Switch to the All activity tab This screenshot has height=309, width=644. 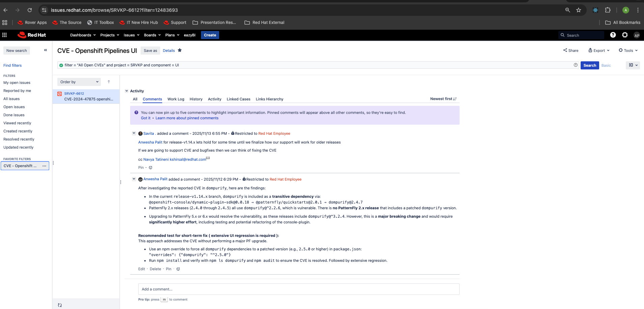(x=135, y=99)
